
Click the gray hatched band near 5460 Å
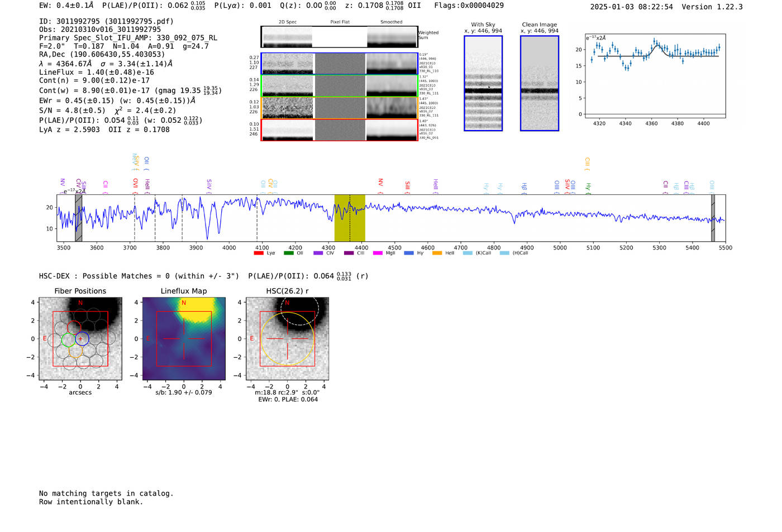click(x=713, y=218)
